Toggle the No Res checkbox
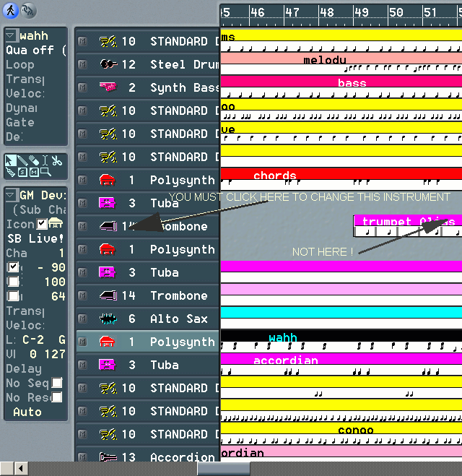The height and width of the screenshot is (476, 462). [57, 397]
